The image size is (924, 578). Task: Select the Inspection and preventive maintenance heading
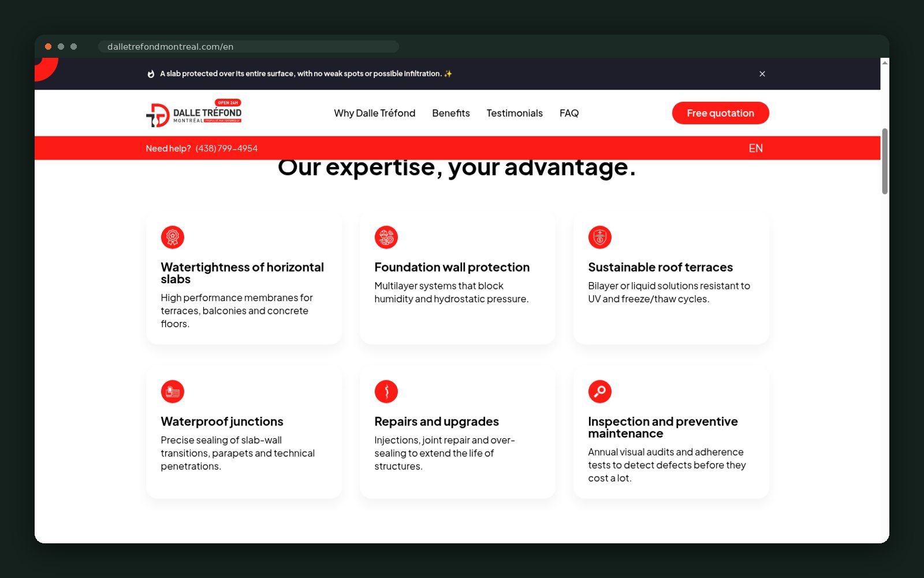(663, 427)
